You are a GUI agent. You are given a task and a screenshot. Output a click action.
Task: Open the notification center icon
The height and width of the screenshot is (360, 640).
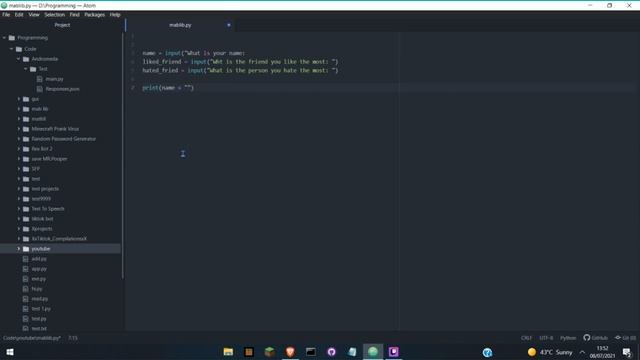(x=627, y=352)
